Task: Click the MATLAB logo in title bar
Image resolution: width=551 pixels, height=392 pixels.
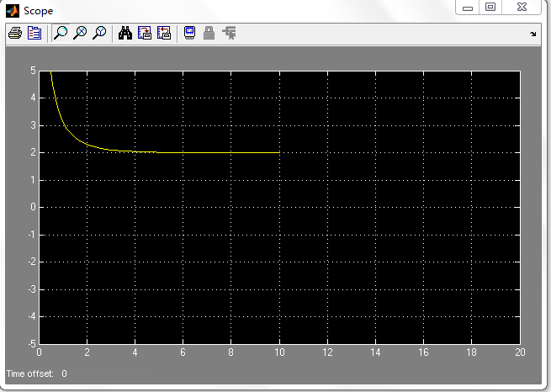Action: coord(13,11)
